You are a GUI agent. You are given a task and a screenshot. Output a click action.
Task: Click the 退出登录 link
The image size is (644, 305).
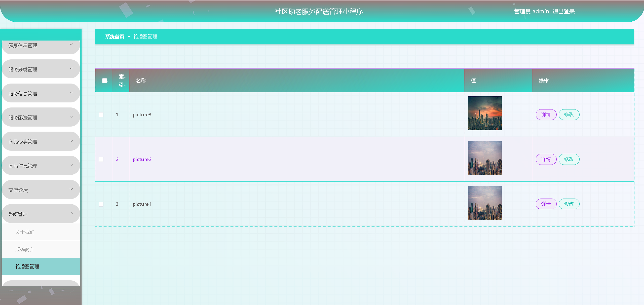tap(563, 12)
